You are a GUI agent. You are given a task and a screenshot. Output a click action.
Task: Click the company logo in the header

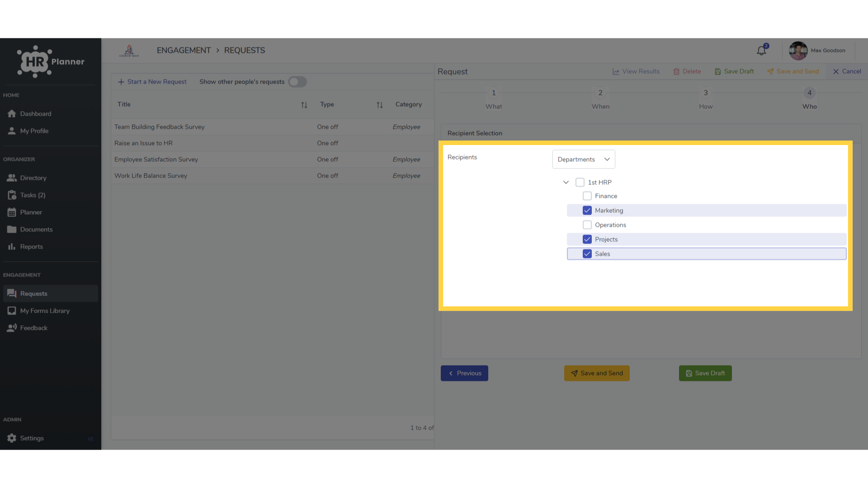[129, 51]
